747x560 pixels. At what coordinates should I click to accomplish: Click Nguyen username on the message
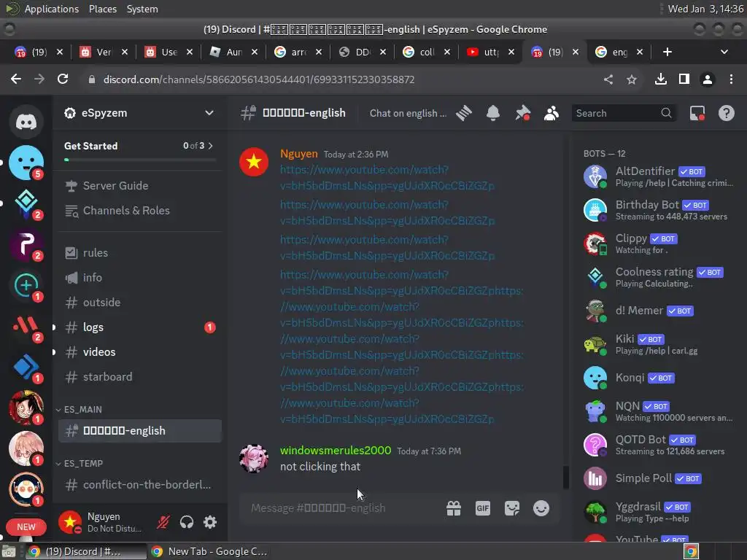[x=298, y=154]
